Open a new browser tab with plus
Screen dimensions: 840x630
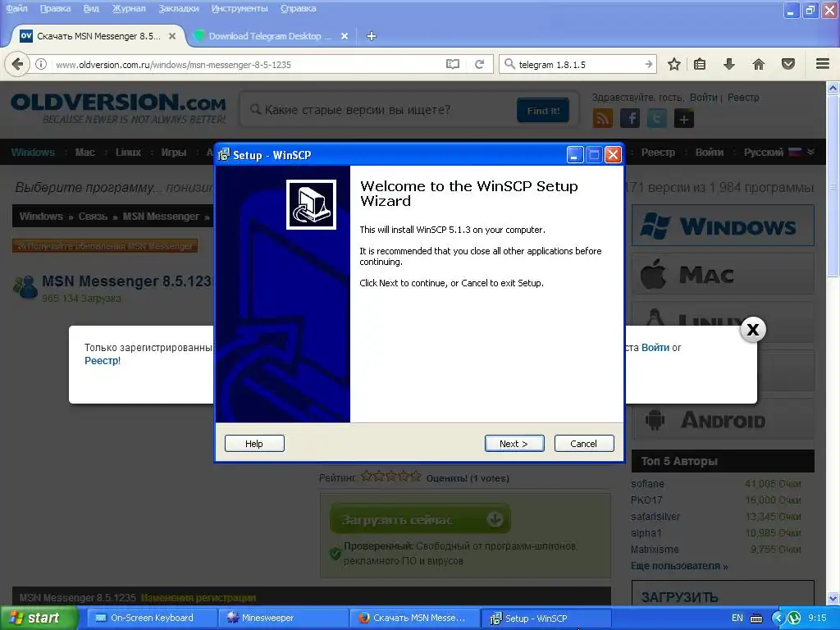pyautogui.click(x=372, y=36)
